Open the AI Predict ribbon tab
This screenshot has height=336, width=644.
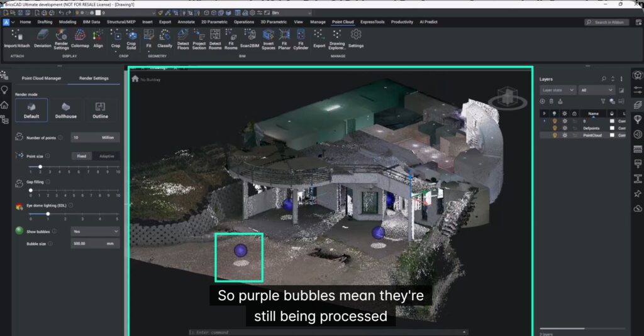pos(428,22)
